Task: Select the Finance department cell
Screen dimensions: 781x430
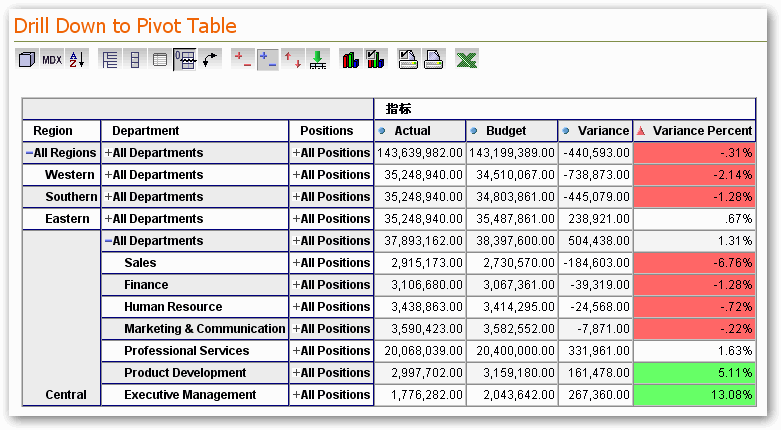Action: 195,285
